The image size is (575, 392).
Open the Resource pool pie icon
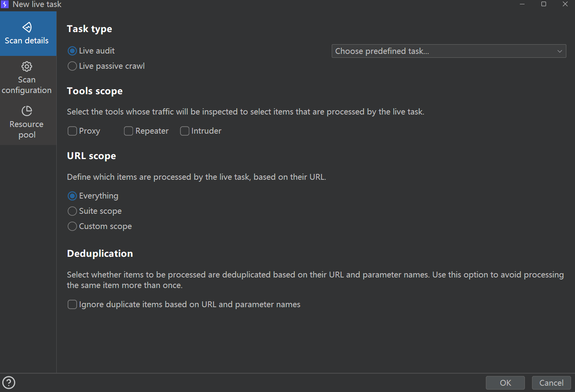pos(27,111)
